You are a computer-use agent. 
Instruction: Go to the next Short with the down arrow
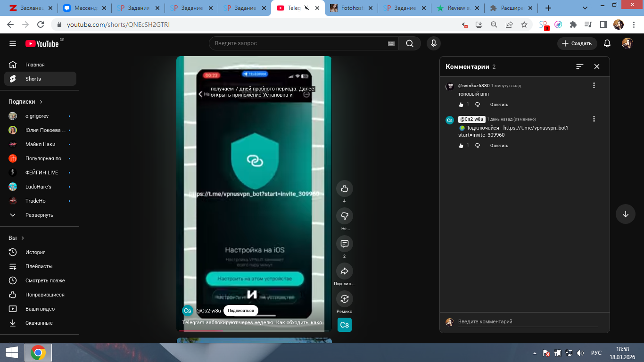pos(626,214)
